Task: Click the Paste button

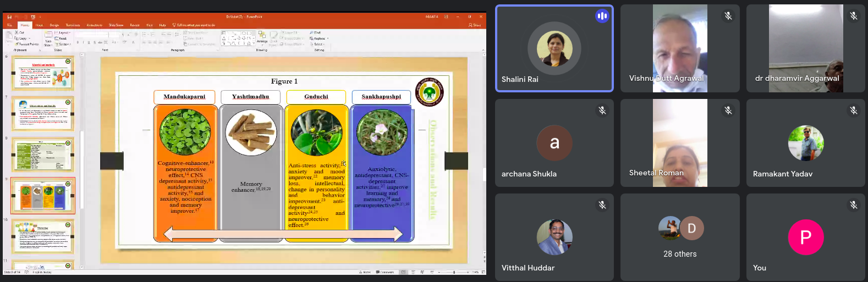Action: [x=9, y=38]
